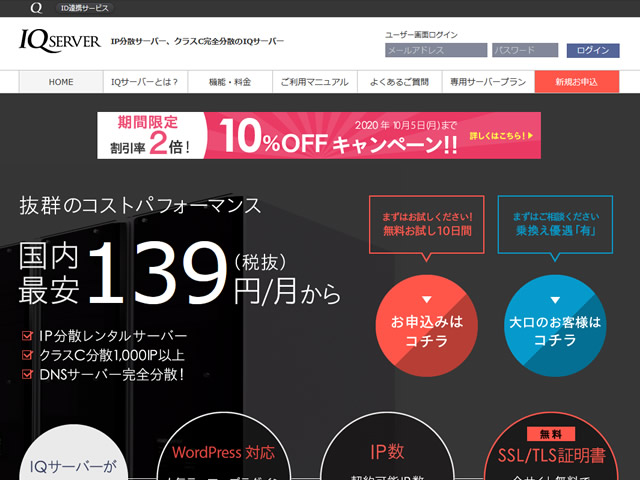Screen dimensions: 640x480
Task: Open the ご利用マニュアル menu item
Action: [x=315, y=82]
